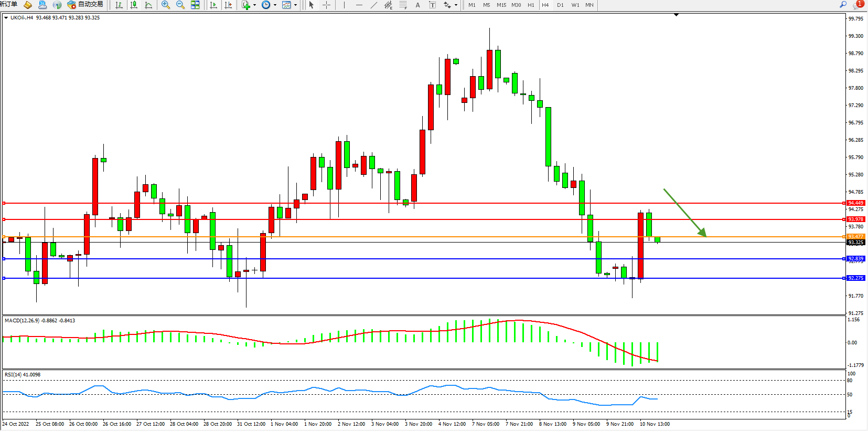The height and width of the screenshot is (431, 868).
Task: Open the indicators list dropdown arrow
Action: click(254, 5)
